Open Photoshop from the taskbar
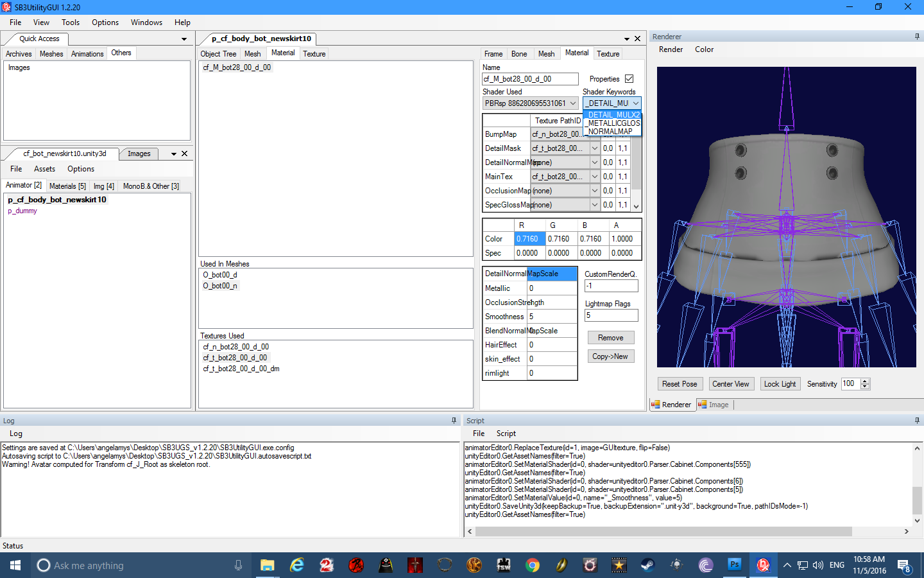Screen dimensions: 924x578 click(x=734, y=565)
